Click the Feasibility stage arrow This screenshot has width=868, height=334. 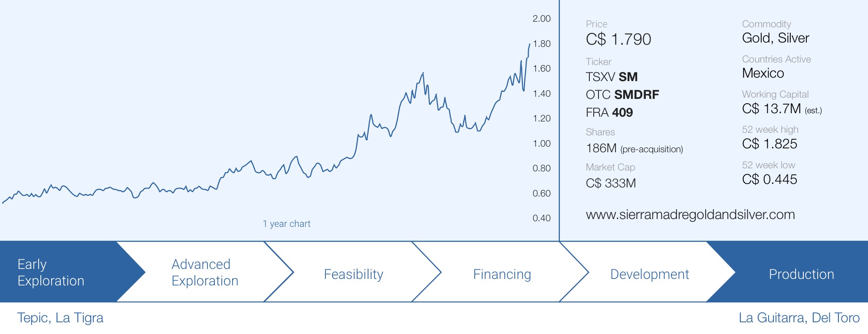[353, 274]
